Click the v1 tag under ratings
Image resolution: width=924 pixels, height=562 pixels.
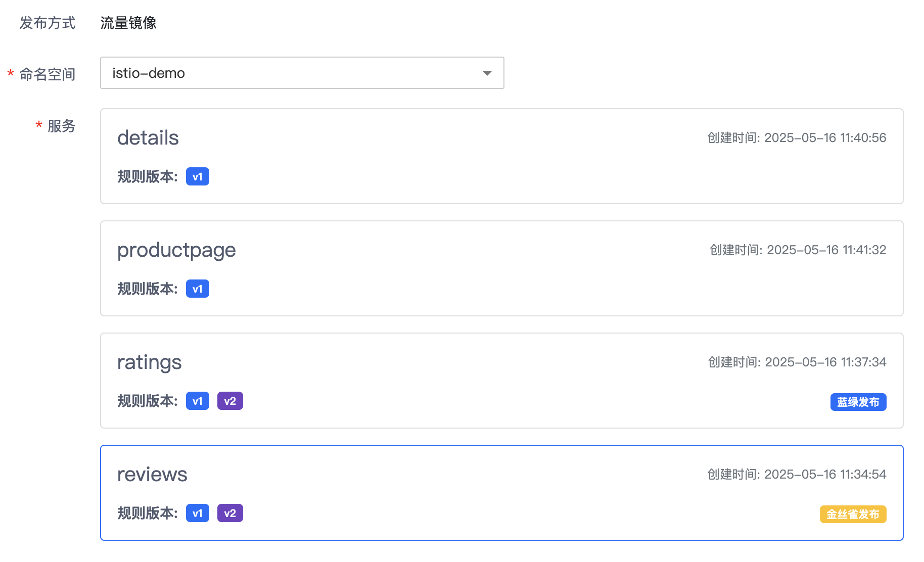(197, 401)
